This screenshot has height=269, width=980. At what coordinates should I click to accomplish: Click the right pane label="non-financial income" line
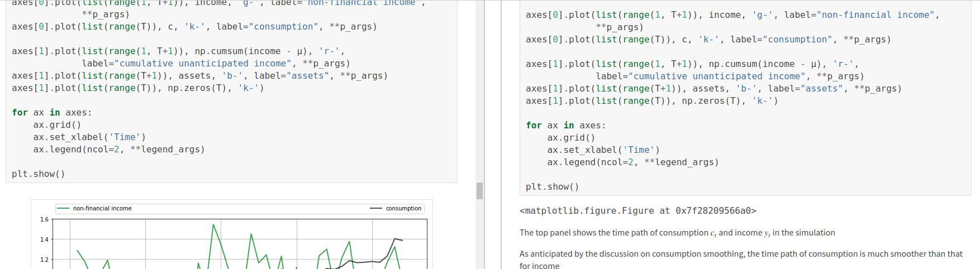pyautogui.click(x=732, y=15)
